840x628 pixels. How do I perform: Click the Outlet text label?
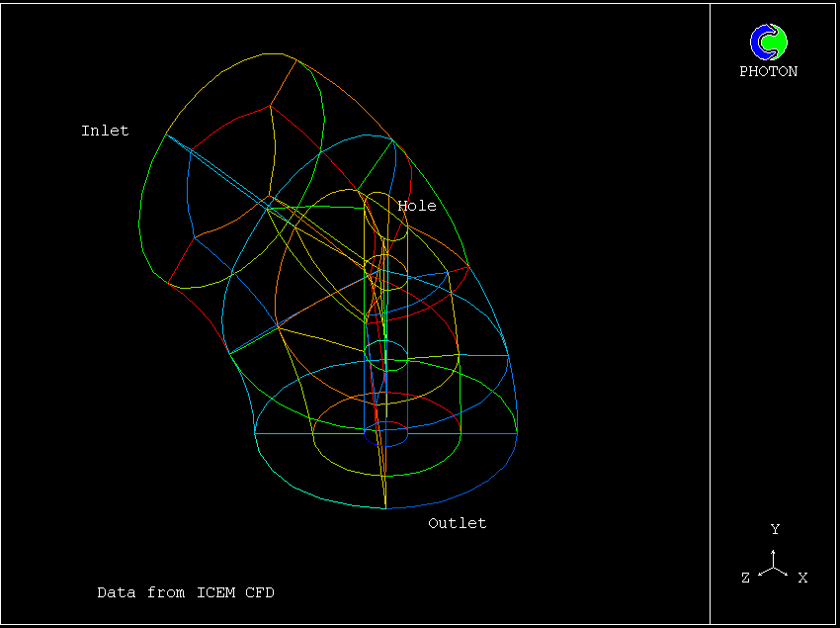[457, 523]
